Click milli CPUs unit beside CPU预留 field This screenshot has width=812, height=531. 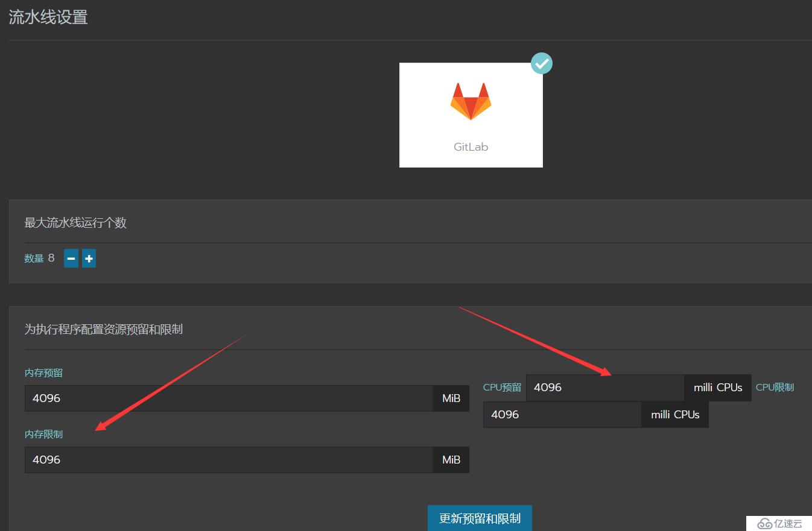tap(718, 388)
